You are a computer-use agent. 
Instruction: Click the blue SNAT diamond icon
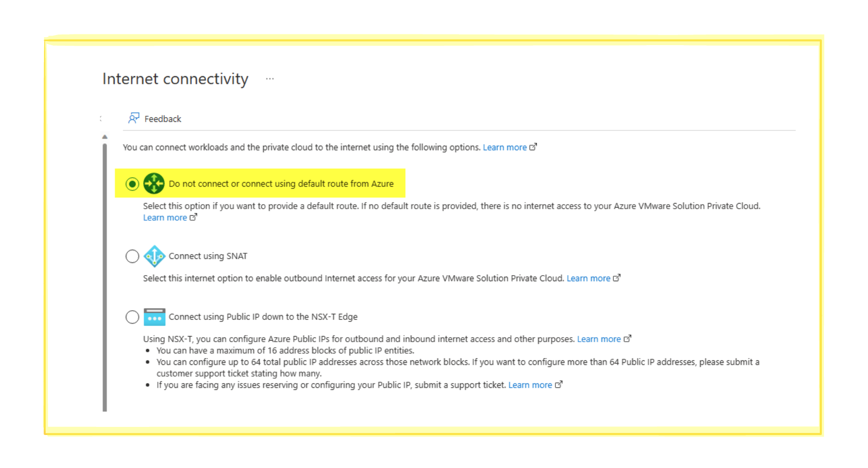coord(154,256)
